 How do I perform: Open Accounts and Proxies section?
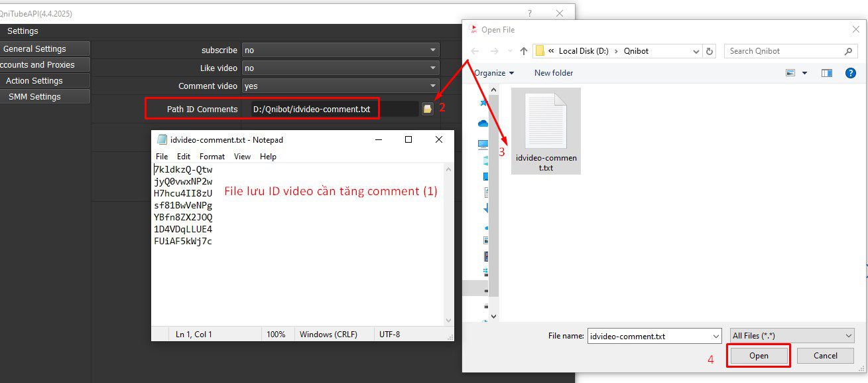tap(43, 64)
